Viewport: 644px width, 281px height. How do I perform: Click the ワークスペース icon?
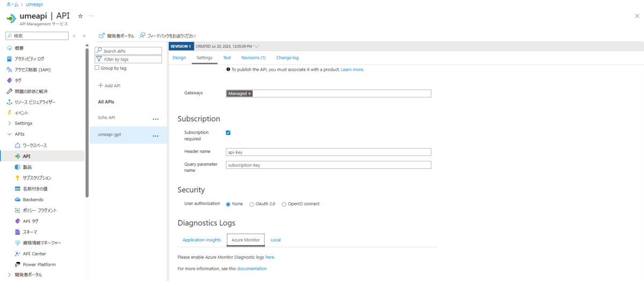[x=18, y=145]
